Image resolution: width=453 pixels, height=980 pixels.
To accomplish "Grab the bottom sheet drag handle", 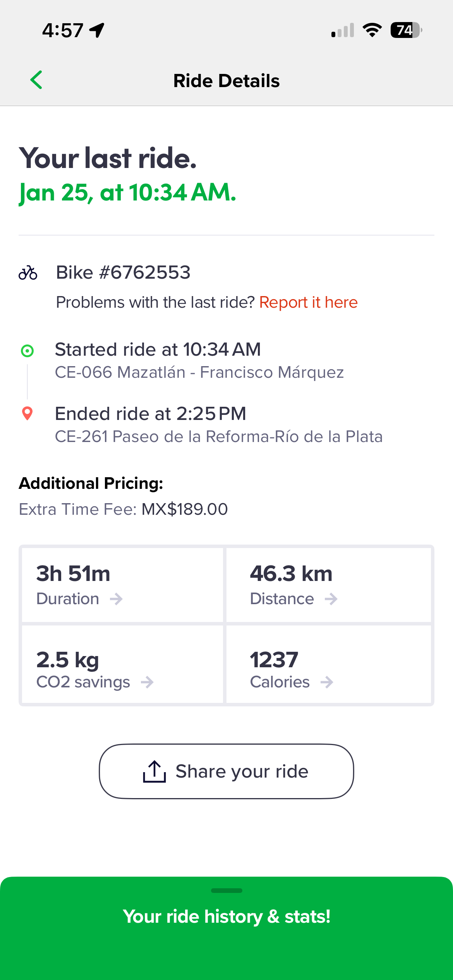I will (226, 891).
